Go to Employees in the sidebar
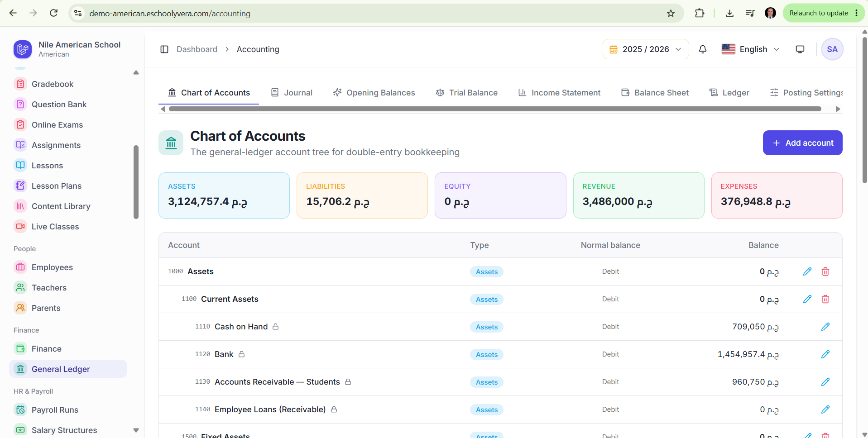Screen dimensions: 868x438 click(x=68, y=267)
